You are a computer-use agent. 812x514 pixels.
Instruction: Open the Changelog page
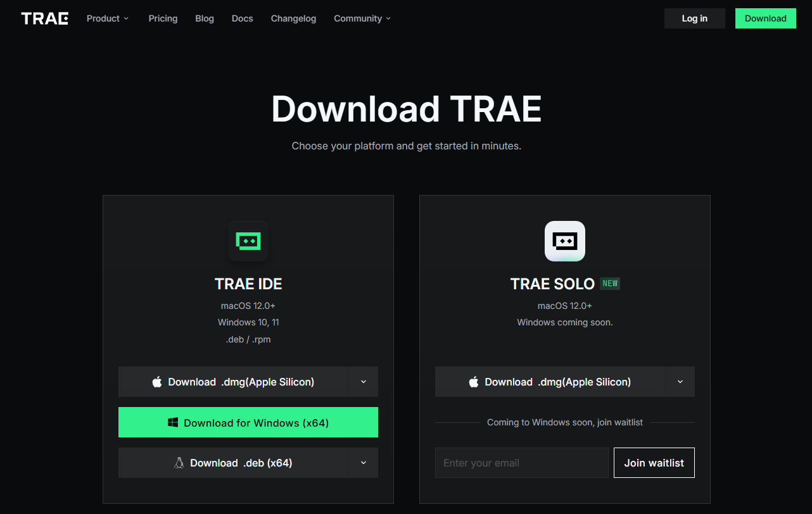[293, 18]
